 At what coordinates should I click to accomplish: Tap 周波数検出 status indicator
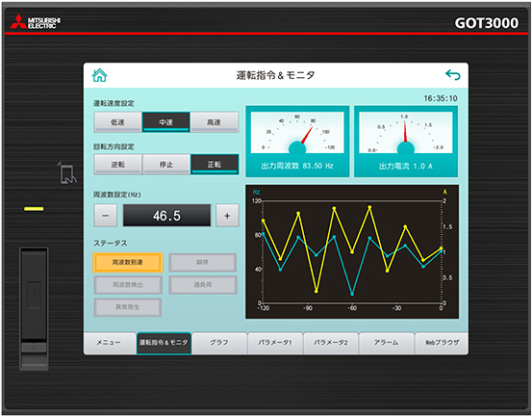[x=128, y=284]
